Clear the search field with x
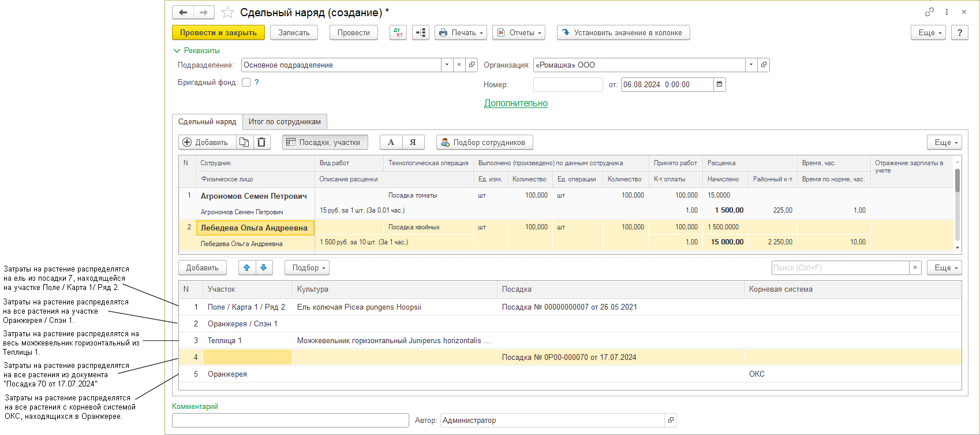Screen dimensions: 980x435 pyautogui.click(x=915, y=267)
